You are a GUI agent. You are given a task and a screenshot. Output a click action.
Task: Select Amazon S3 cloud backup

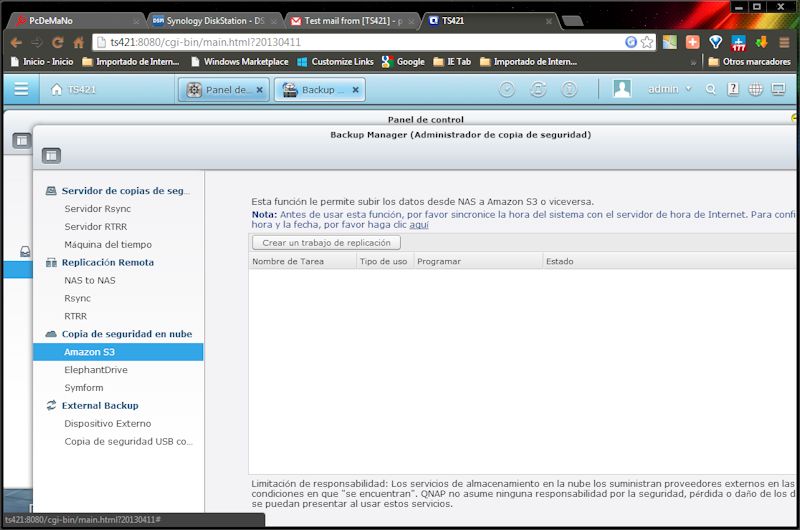(x=118, y=352)
